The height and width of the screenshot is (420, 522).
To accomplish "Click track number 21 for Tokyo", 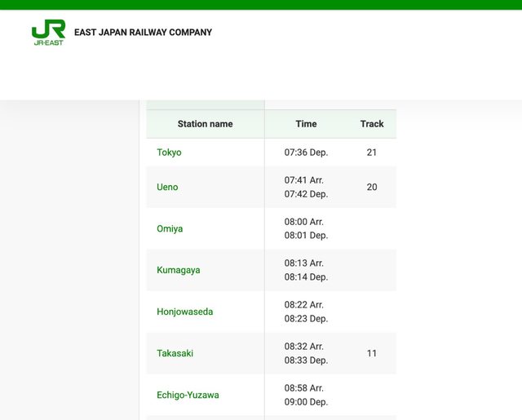I will coord(372,153).
